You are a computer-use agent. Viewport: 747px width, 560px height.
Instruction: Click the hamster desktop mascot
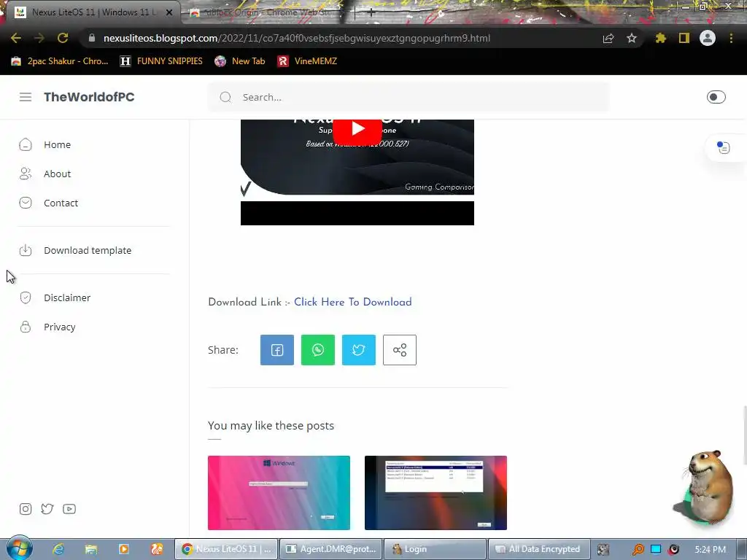(706, 487)
